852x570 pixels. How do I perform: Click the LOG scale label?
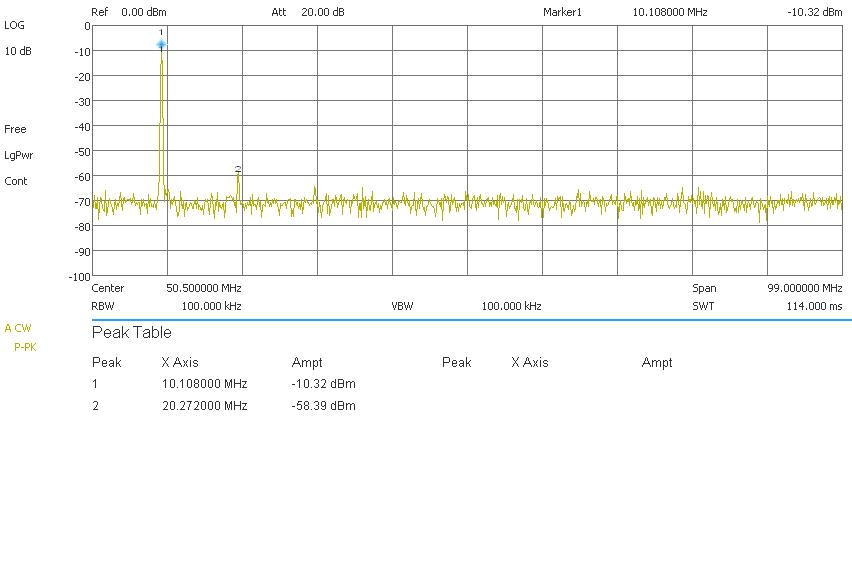(x=14, y=25)
